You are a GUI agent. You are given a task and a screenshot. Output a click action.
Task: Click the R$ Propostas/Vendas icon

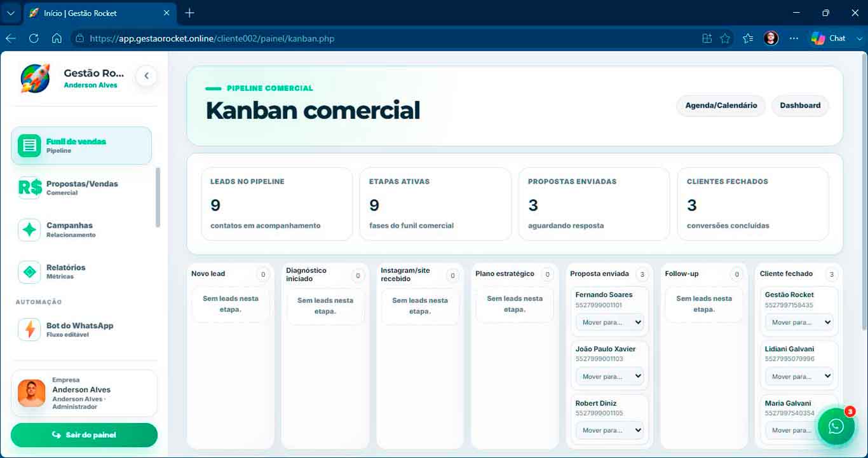point(30,188)
